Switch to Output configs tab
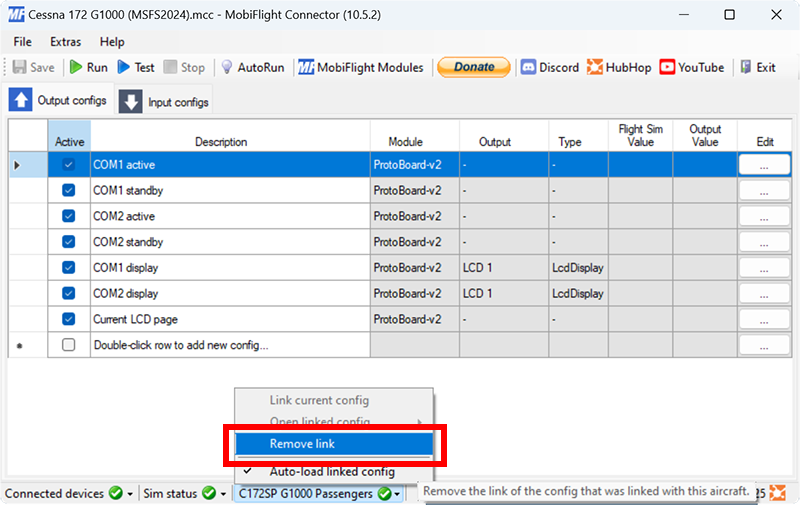This screenshot has width=800, height=505. pyautogui.click(x=58, y=100)
